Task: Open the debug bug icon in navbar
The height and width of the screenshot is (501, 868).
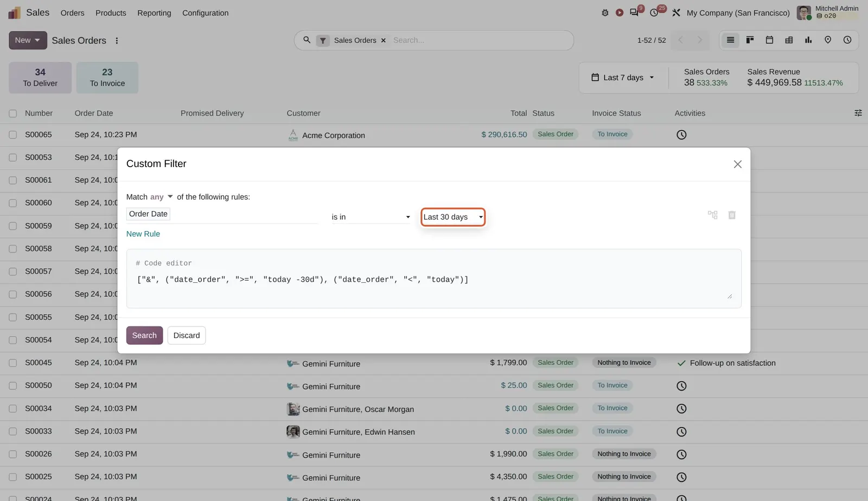Action: click(605, 12)
